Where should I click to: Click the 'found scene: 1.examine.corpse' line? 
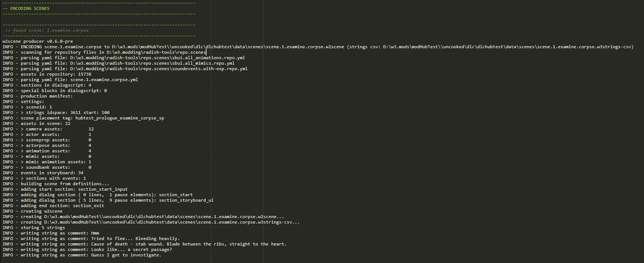click(x=47, y=30)
